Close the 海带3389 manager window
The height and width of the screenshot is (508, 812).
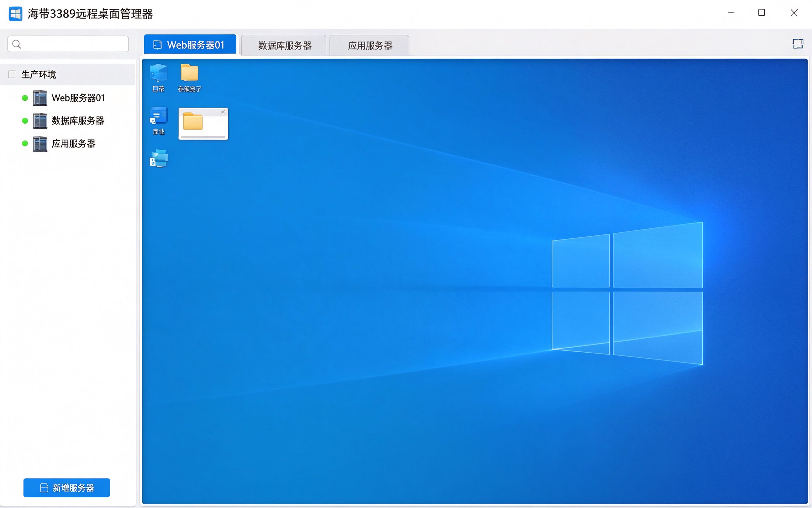[x=794, y=13]
